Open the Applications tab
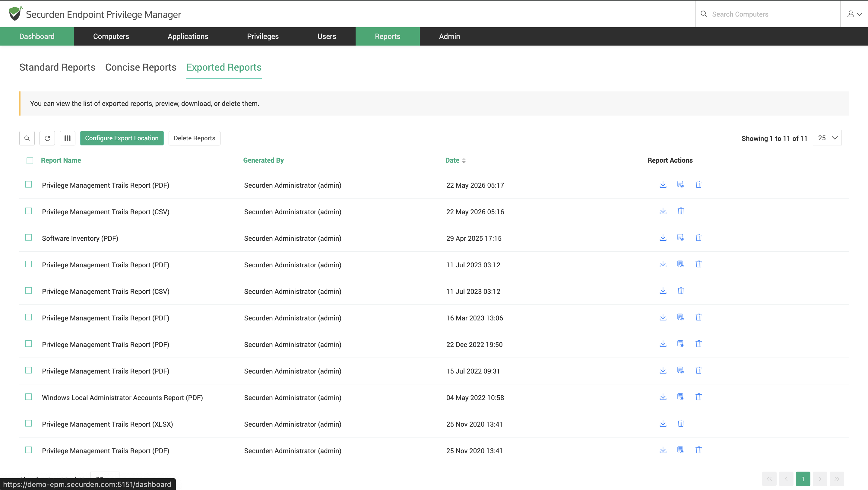This screenshot has height=490, width=868. point(188,37)
